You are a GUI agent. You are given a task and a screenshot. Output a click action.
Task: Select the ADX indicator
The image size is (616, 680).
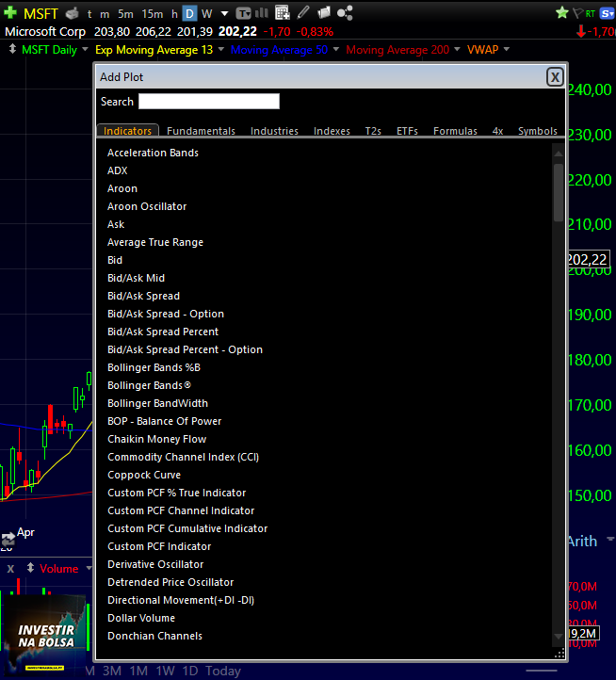point(117,170)
